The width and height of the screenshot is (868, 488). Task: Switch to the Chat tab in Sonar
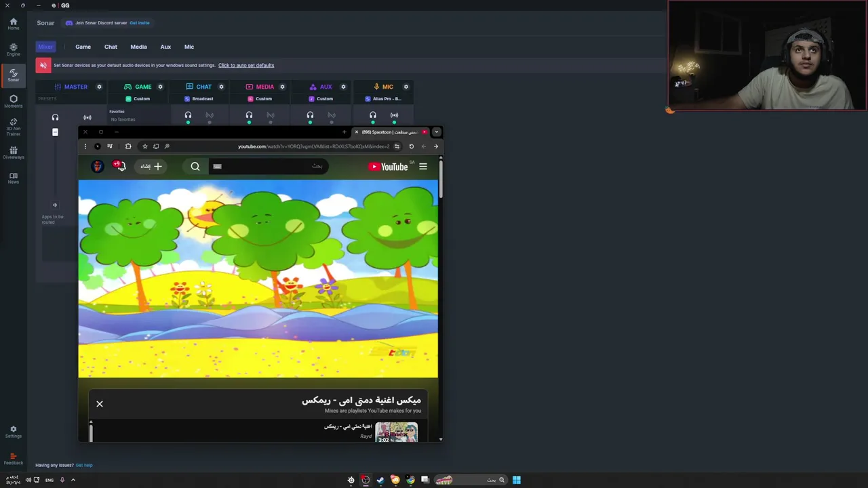(x=111, y=47)
